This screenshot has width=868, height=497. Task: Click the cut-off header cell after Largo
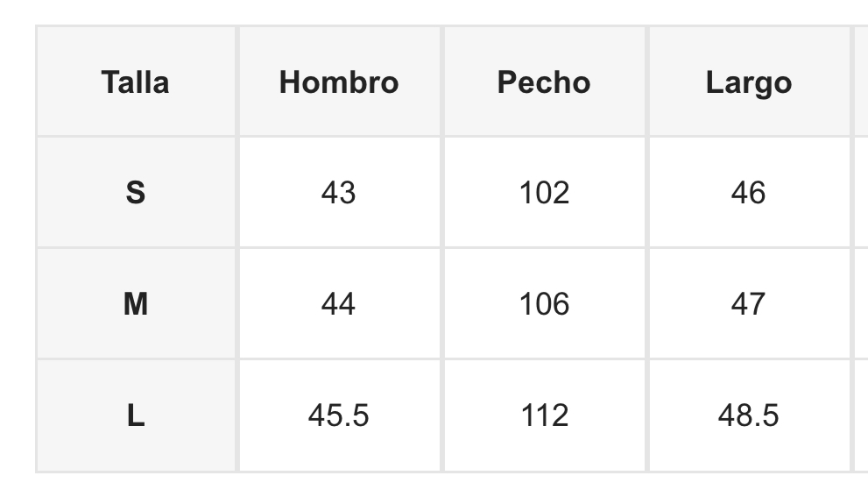[861, 82]
